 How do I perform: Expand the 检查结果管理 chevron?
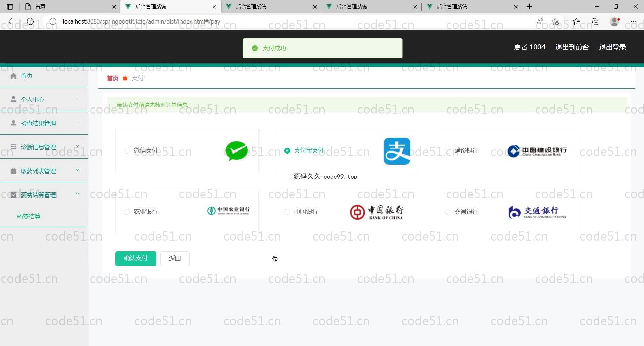click(77, 122)
